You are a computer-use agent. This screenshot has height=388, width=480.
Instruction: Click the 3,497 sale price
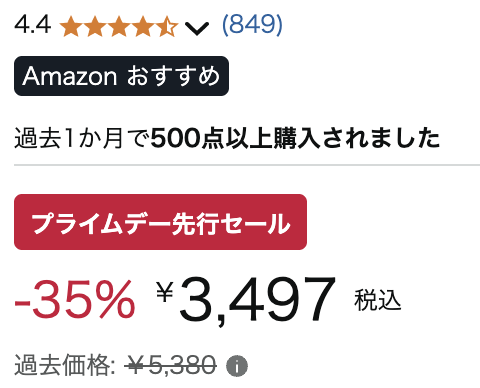[x=257, y=300]
